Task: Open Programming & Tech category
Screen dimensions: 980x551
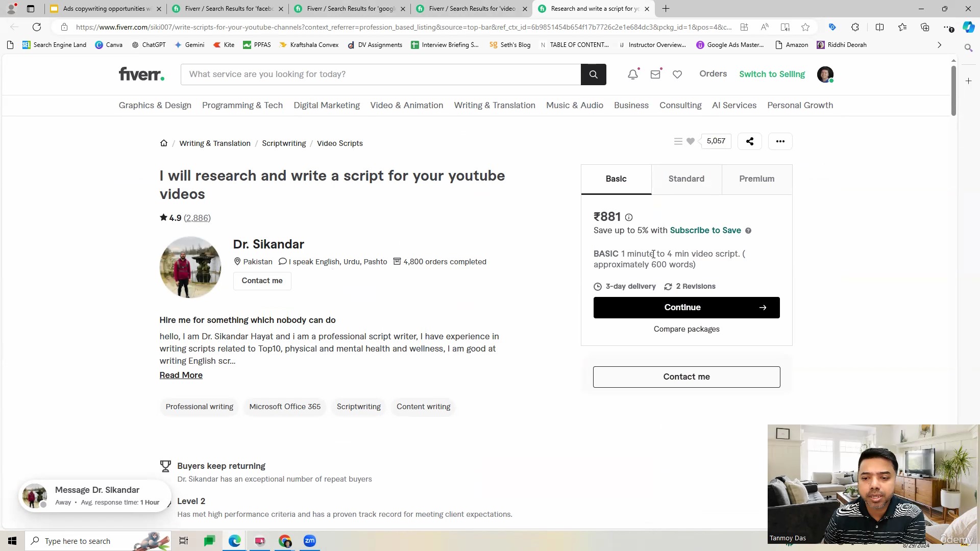Action: coord(242,105)
